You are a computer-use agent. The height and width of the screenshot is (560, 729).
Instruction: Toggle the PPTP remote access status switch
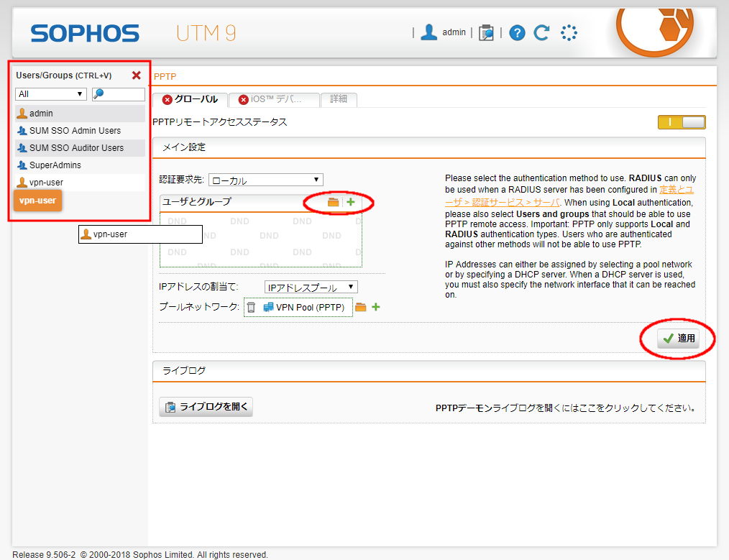click(x=681, y=122)
